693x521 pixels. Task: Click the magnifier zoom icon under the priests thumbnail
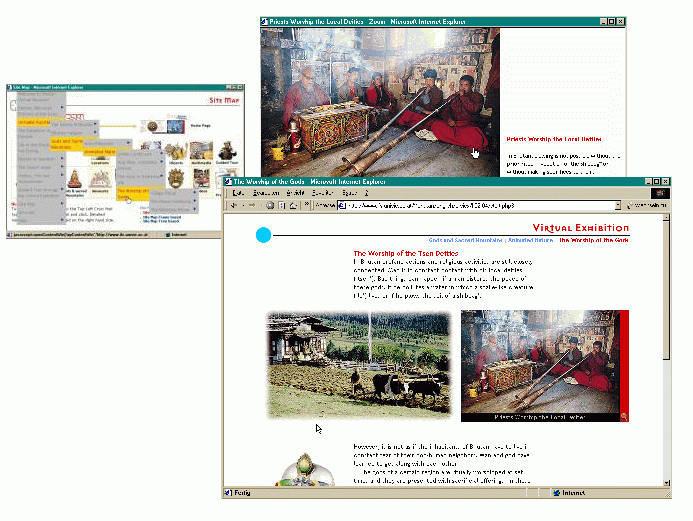click(x=624, y=417)
